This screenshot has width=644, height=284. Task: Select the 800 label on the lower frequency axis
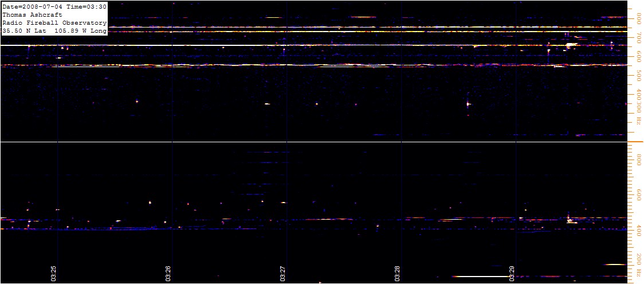click(639, 159)
